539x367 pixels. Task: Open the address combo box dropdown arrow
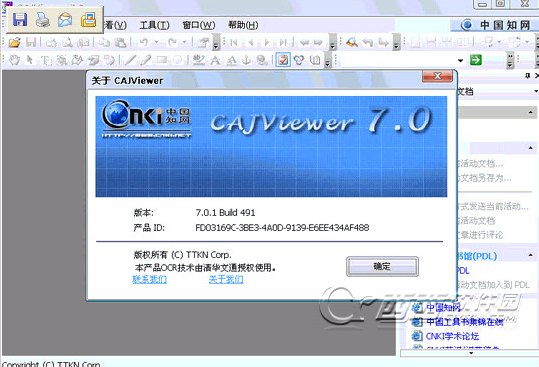pos(461,60)
